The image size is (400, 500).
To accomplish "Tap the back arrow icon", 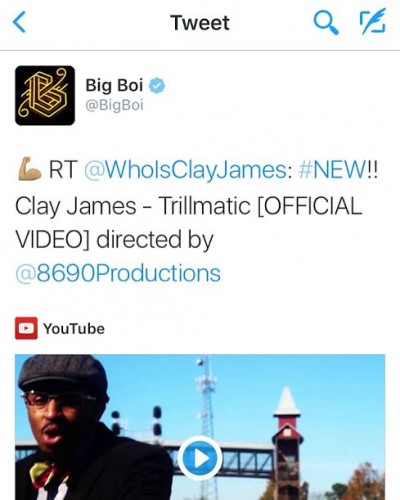I will [19, 22].
